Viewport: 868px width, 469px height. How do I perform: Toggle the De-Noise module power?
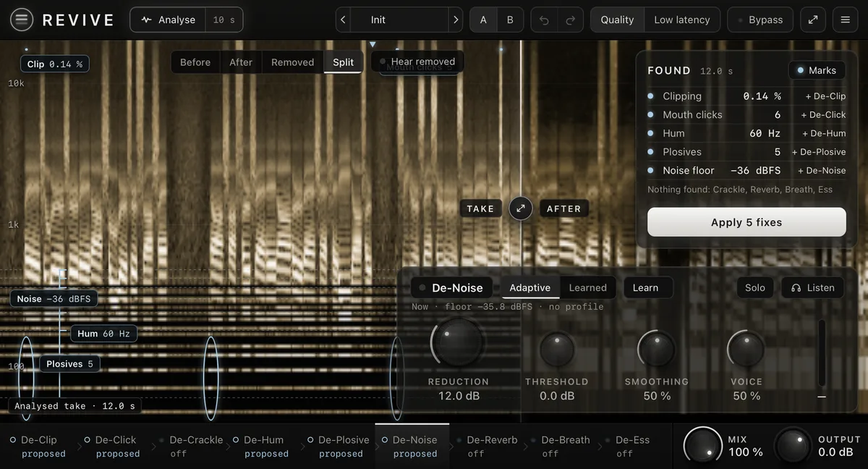coord(422,287)
